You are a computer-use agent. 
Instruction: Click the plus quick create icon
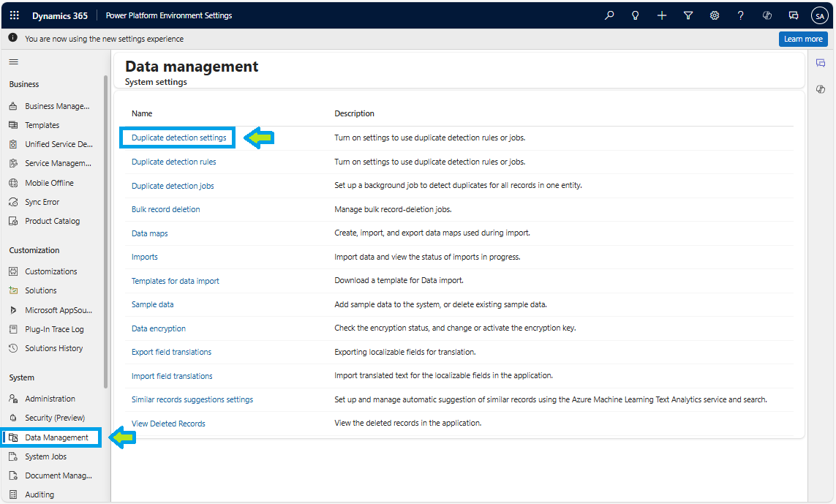click(x=662, y=15)
